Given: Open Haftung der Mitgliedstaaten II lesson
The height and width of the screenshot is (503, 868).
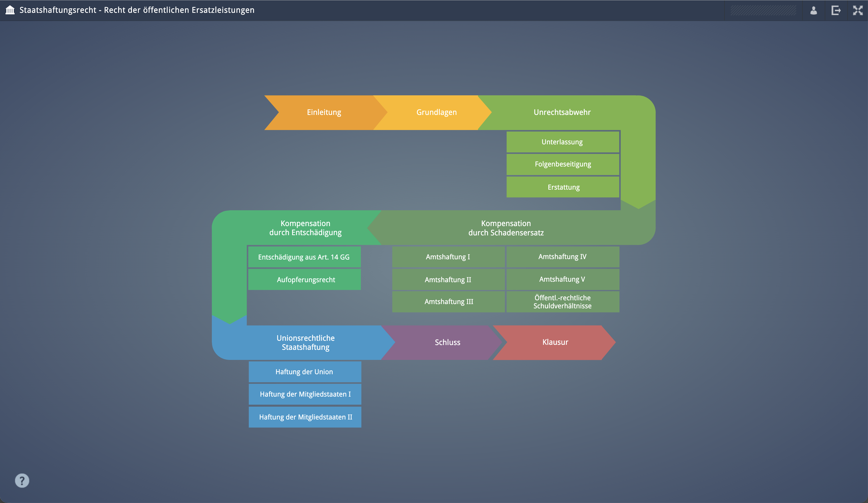Looking at the screenshot, I should pyautogui.click(x=305, y=417).
